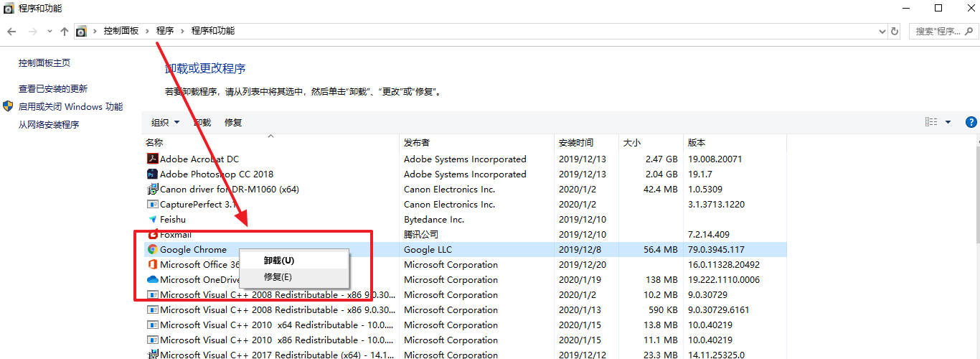
Task: Click the Adobe Photoshop CC 2018 icon
Action: tap(152, 174)
